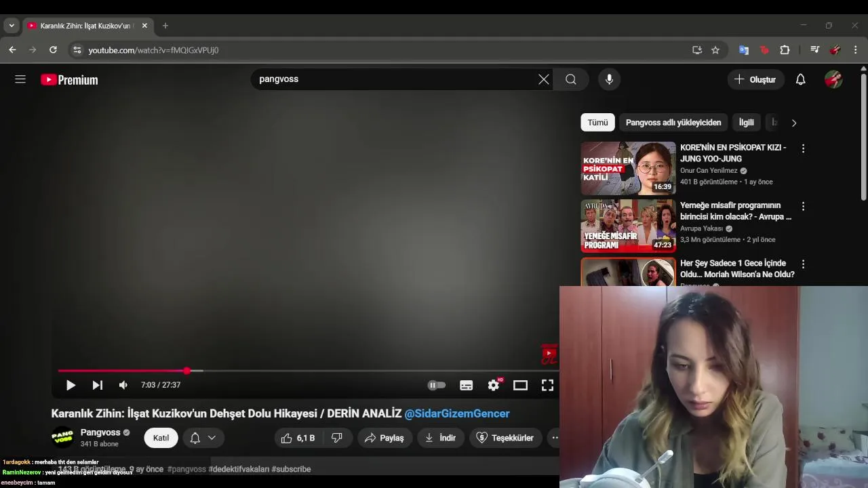Click the Katıl join button

click(161, 438)
